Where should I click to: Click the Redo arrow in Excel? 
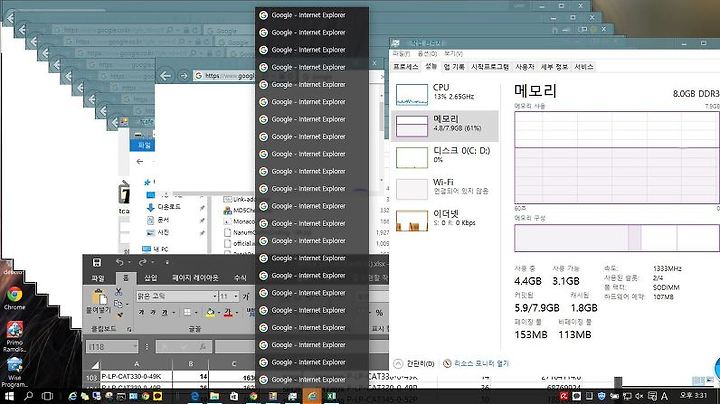click(x=143, y=262)
